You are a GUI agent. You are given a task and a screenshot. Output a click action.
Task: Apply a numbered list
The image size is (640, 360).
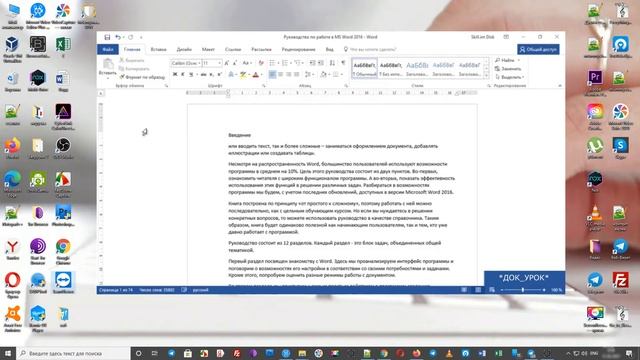[286, 63]
